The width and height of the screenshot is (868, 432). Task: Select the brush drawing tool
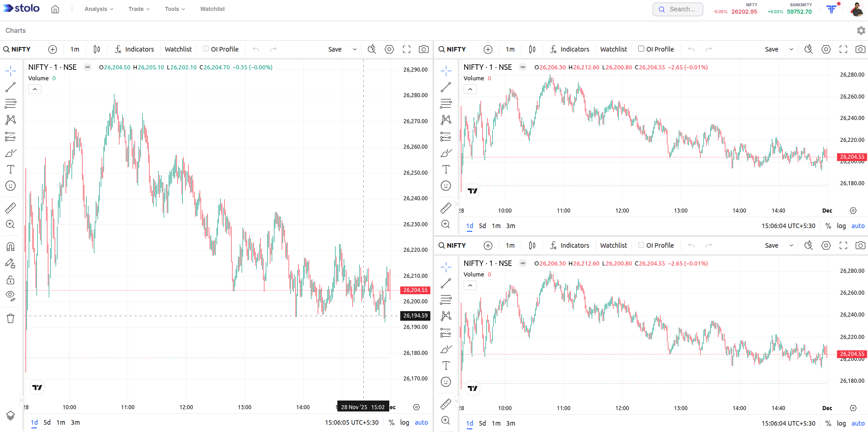click(10, 153)
